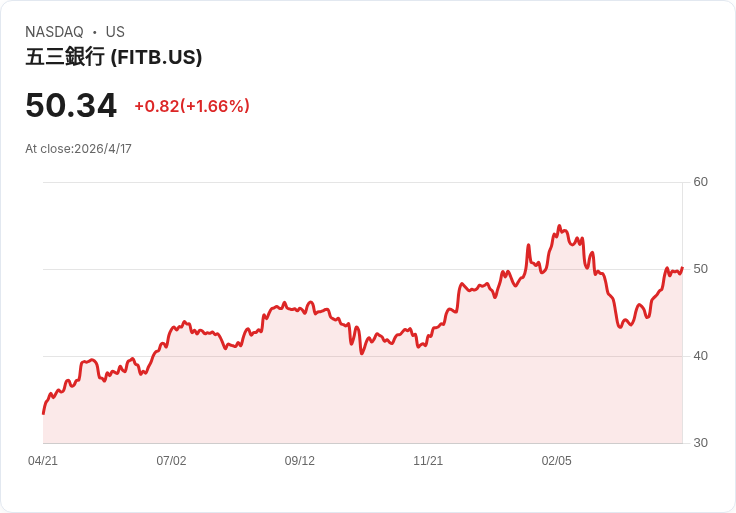Select the 09/12 date on x-axis
736x513 pixels.
[300, 461]
